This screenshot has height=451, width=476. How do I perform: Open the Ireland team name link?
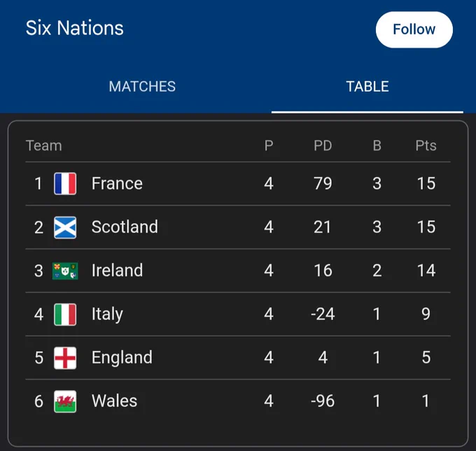pyautogui.click(x=117, y=270)
